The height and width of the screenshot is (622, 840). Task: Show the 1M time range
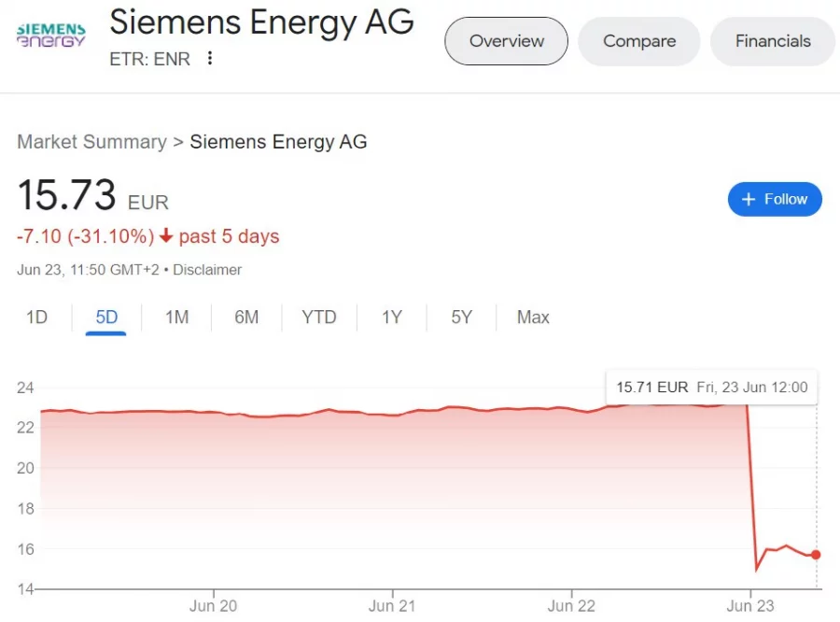coord(176,318)
